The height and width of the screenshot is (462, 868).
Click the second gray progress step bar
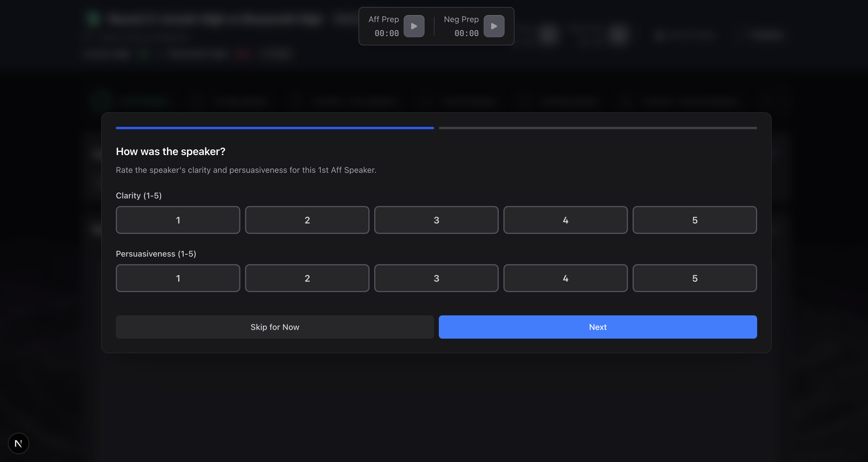597,128
